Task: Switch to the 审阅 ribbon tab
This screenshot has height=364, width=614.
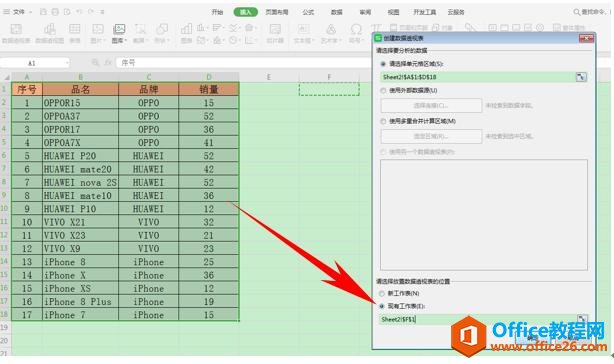Action: (365, 12)
